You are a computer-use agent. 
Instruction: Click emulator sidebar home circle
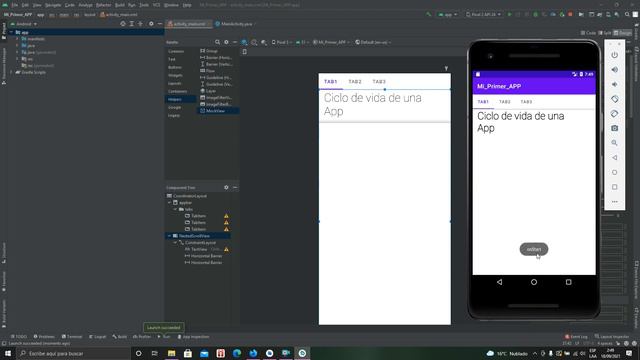pos(614,172)
